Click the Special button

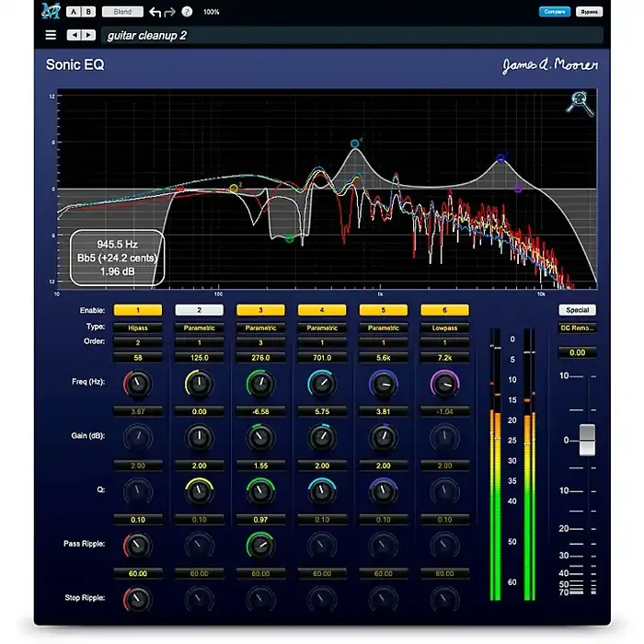pyautogui.click(x=577, y=310)
